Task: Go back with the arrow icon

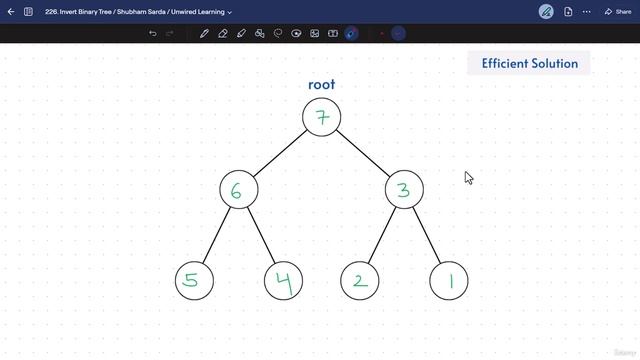Action: 11,12
